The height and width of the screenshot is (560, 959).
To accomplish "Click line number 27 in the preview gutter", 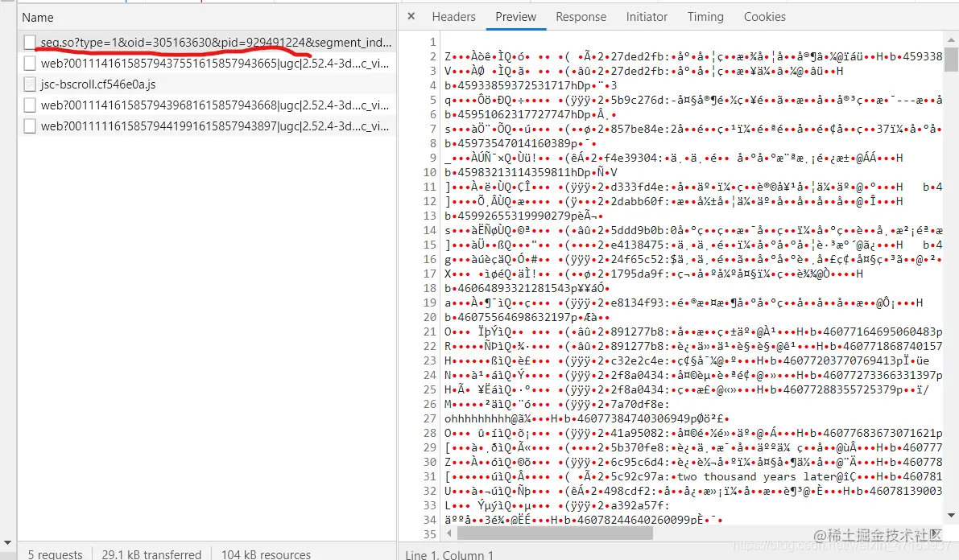I will [x=429, y=418].
